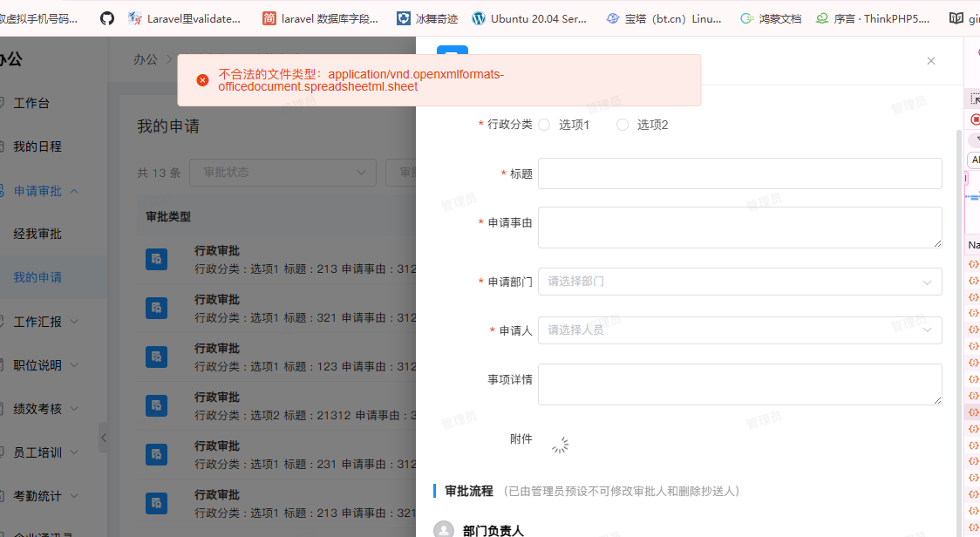
Task: Open the 审批状态 filter dropdown
Action: click(x=282, y=173)
